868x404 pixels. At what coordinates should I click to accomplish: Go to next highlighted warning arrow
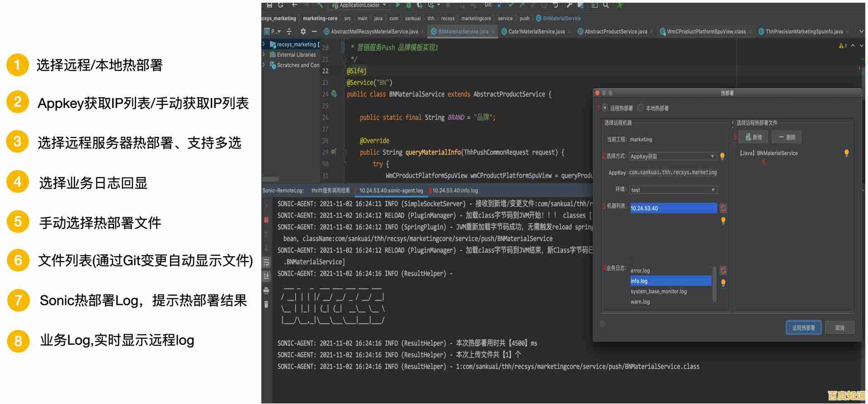861,46
